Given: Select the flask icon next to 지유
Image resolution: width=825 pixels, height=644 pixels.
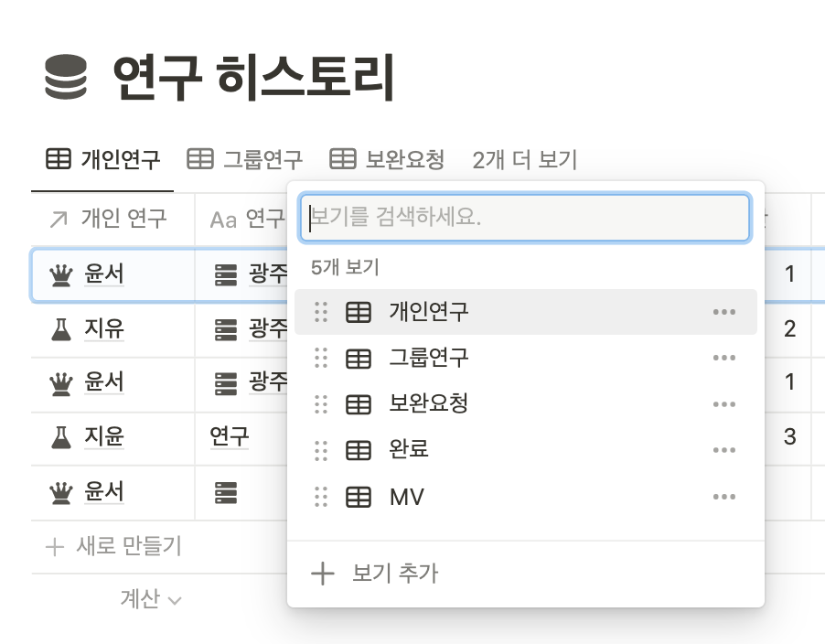Looking at the screenshot, I should pos(59,329).
